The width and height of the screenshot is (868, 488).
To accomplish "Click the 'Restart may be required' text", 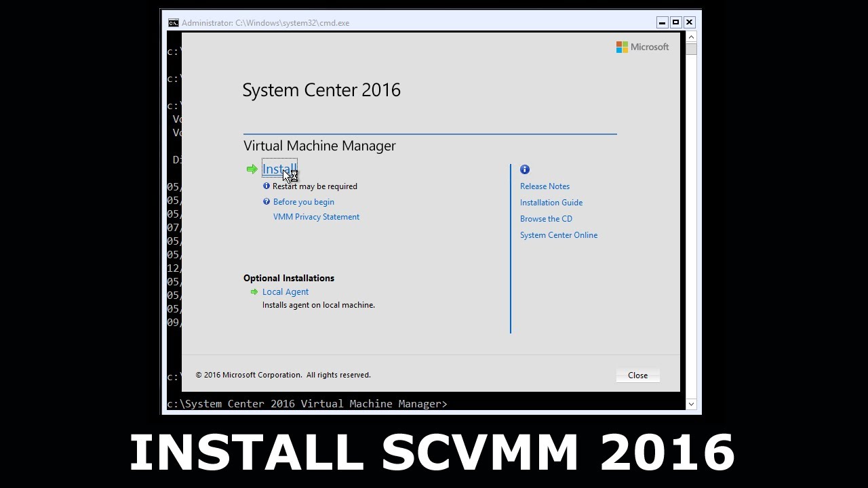I will point(315,186).
